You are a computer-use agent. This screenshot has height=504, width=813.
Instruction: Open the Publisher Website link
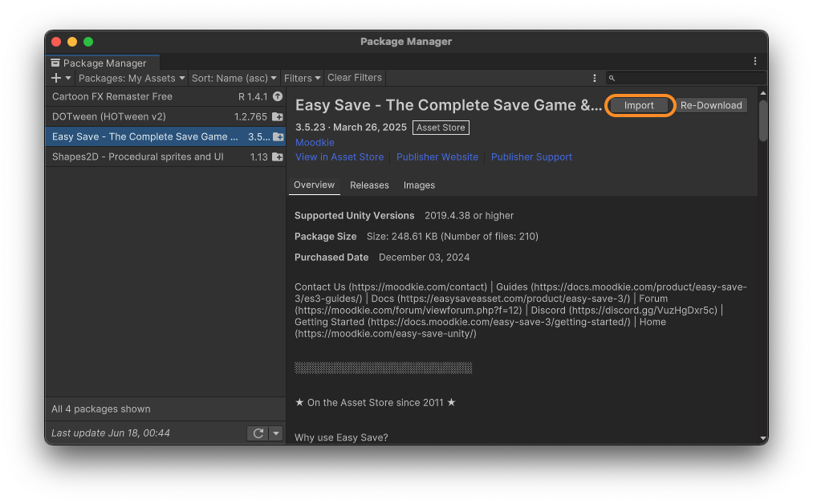click(437, 157)
